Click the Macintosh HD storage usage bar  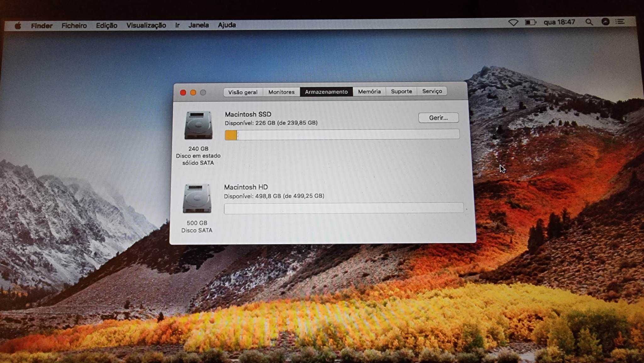coord(344,208)
